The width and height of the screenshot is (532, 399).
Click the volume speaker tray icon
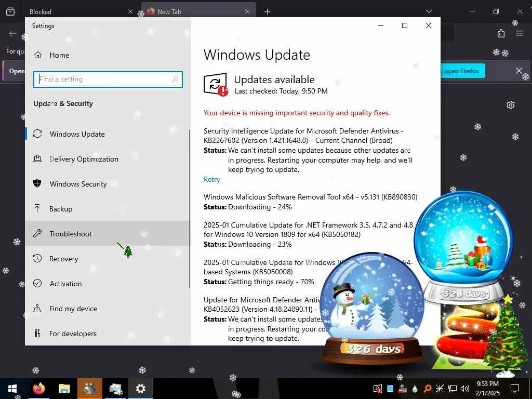[465, 389]
